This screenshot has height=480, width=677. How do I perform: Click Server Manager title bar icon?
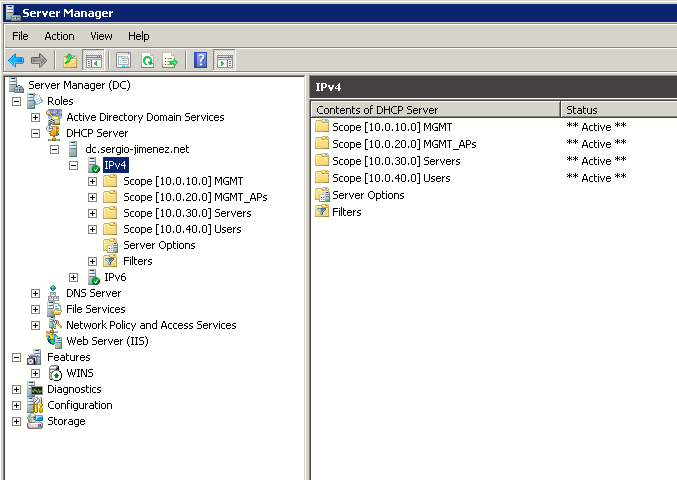[x=13, y=13]
